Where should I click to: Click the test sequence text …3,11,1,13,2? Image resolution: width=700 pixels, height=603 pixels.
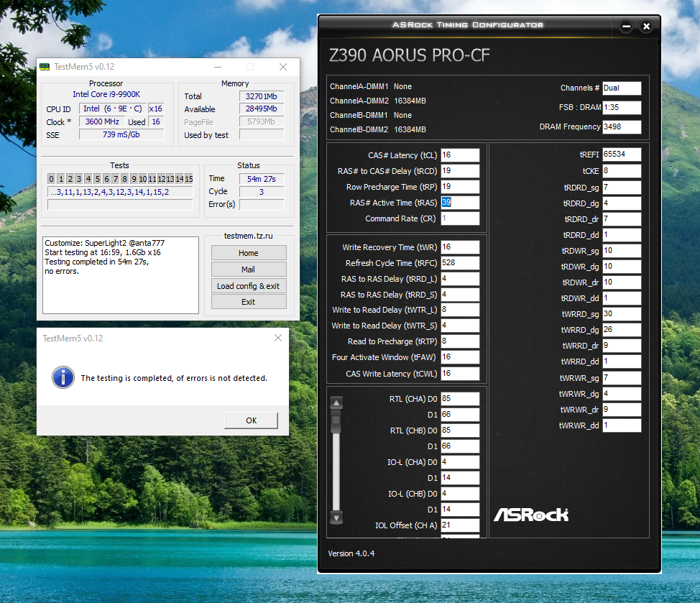120,193
